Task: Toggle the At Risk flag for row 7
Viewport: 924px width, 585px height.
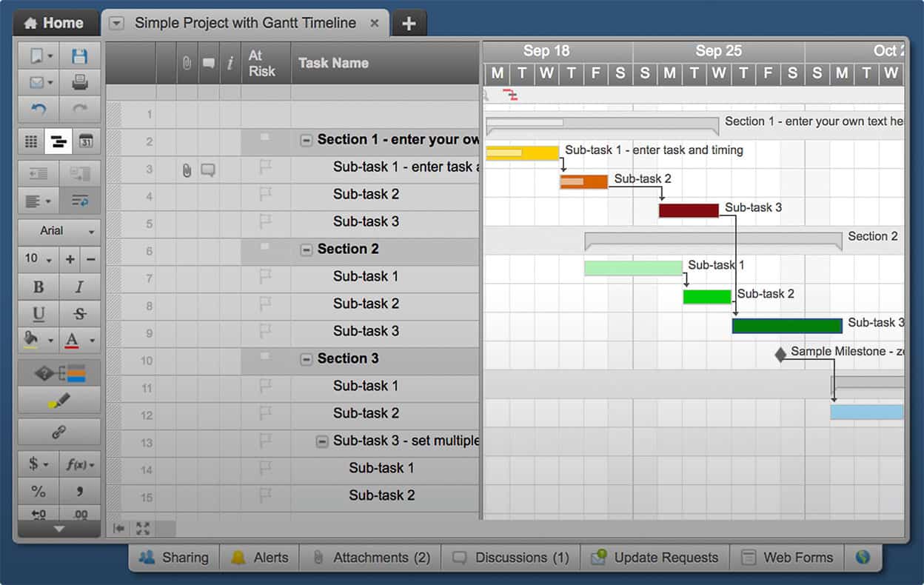Action: click(x=265, y=277)
